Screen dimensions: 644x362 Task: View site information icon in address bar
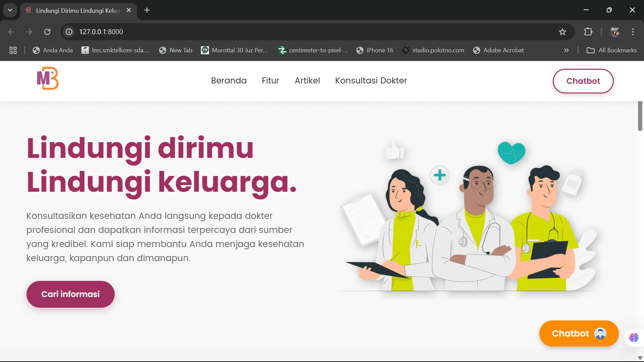tap(69, 32)
